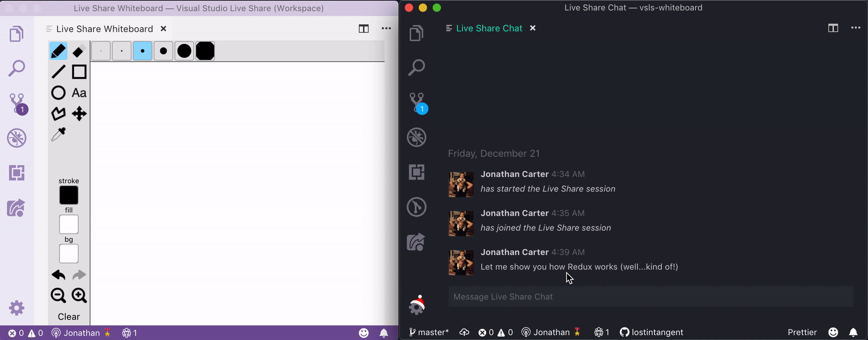This screenshot has width=868, height=340.
Task: Open Jonathan's session in Chat status bar
Action: [551, 332]
